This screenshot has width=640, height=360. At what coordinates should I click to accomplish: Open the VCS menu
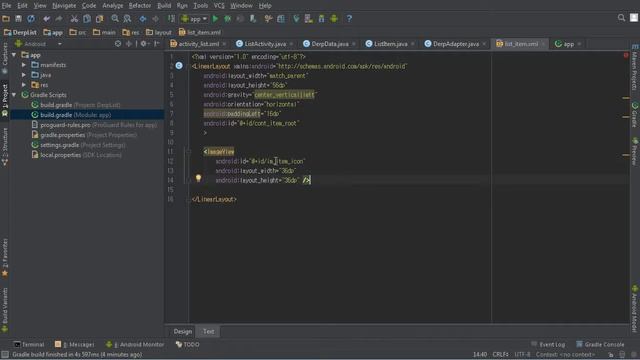coord(219,6)
